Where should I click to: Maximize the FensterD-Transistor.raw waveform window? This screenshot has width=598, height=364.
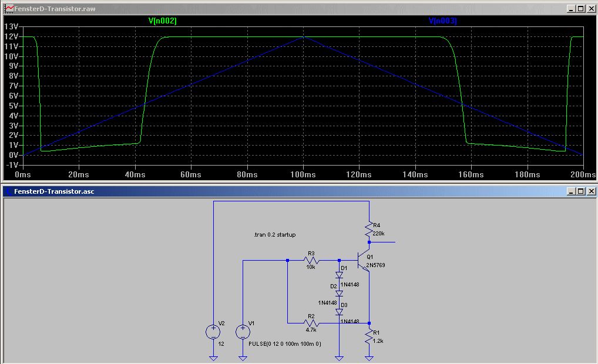pos(581,9)
